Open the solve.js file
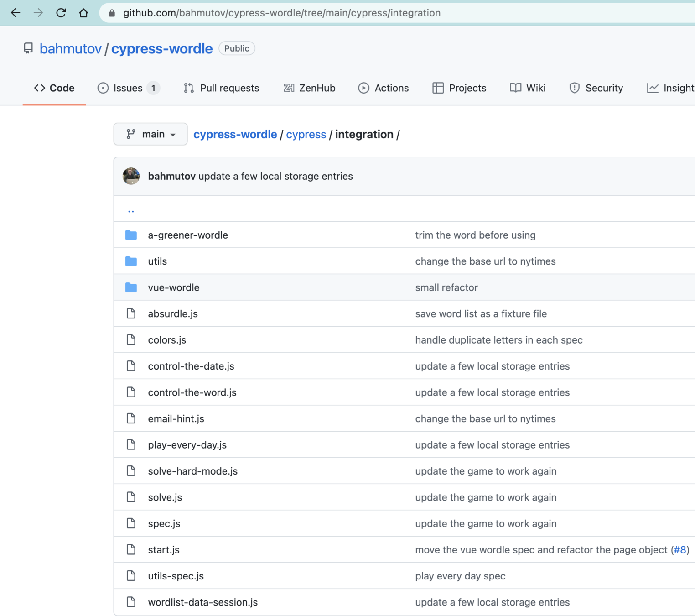Viewport: 695px width, 616px height. point(165,497)
